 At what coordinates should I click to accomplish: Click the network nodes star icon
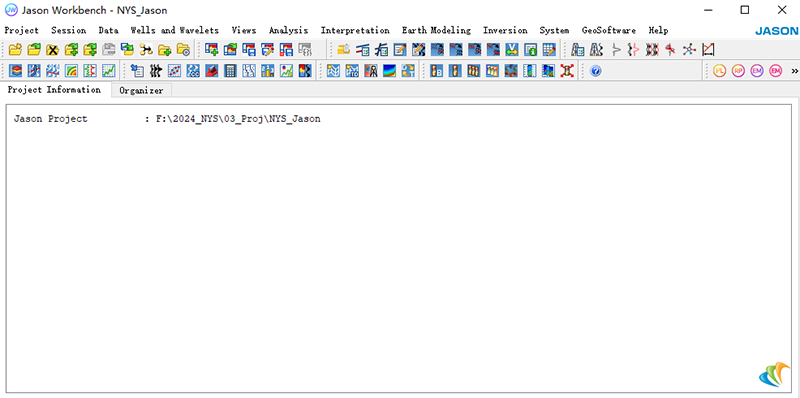point(689,49)
